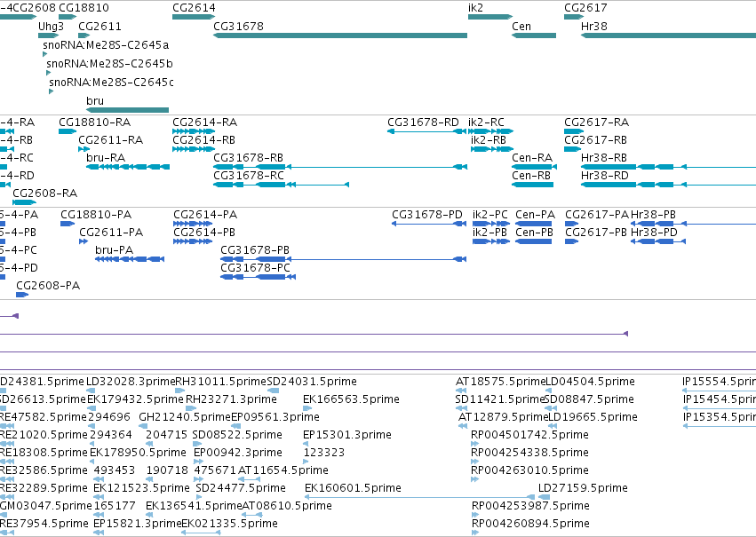
Task: Select protein CG18810-PA
Action: coord(96,214)
